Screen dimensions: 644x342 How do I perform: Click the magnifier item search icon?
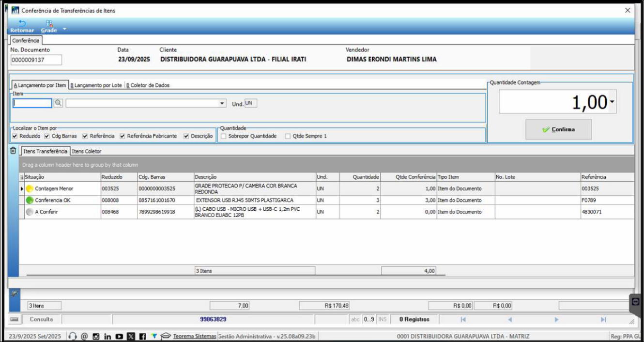[58, 103]
